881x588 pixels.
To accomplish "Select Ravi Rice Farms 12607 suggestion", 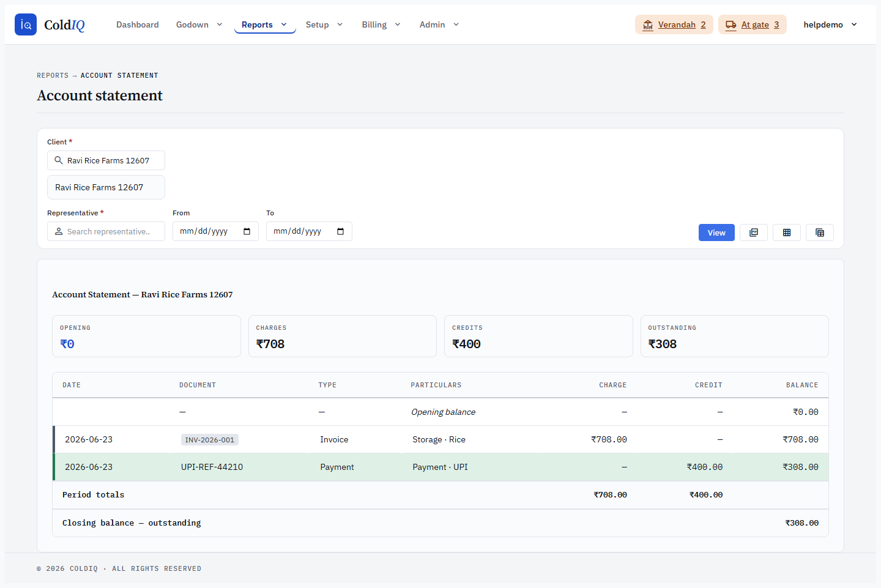I will 106,187.
